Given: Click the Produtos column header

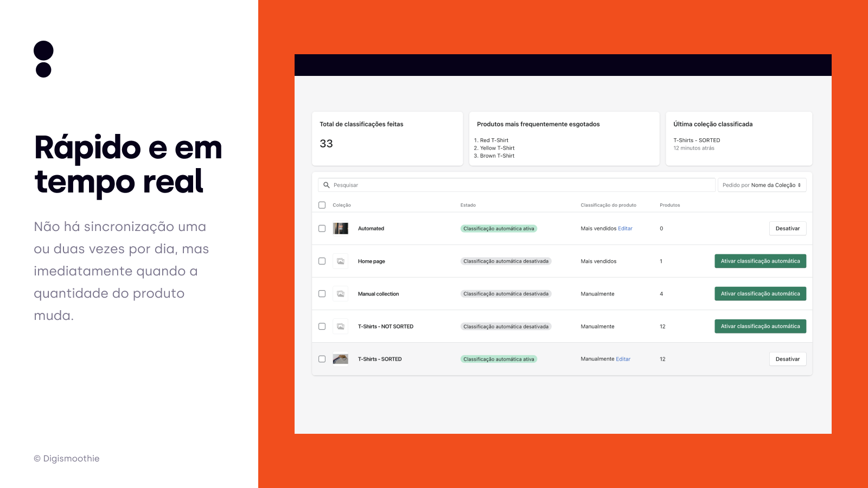Looking at the screenshot, I should point(669,205).
